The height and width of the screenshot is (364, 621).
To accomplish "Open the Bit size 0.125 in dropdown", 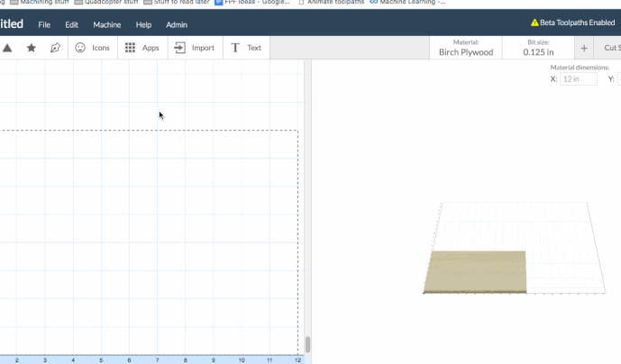I will 539,48.
